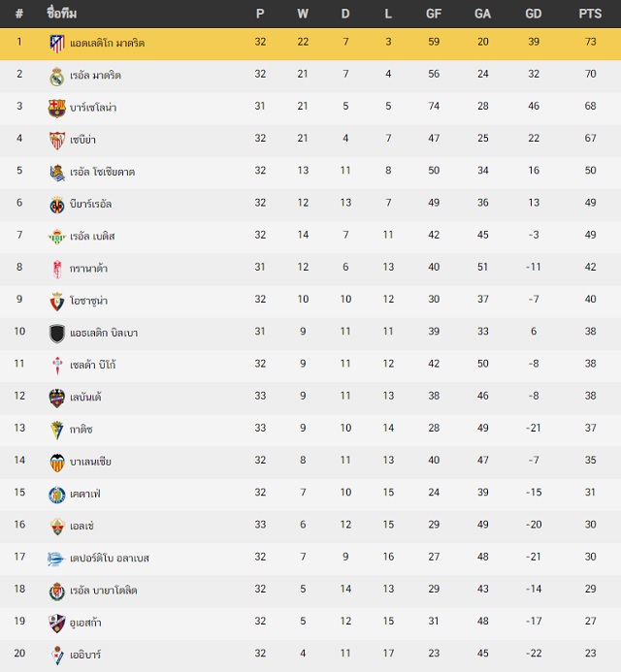Click the Villarreal yellow club crest

(x=56, y=205)
